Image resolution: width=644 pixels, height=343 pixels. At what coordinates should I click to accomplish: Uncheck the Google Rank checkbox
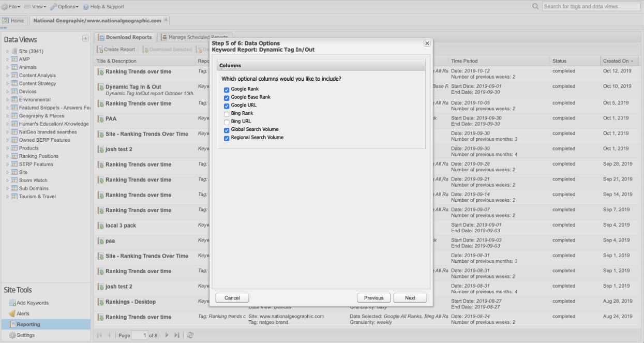227,90
